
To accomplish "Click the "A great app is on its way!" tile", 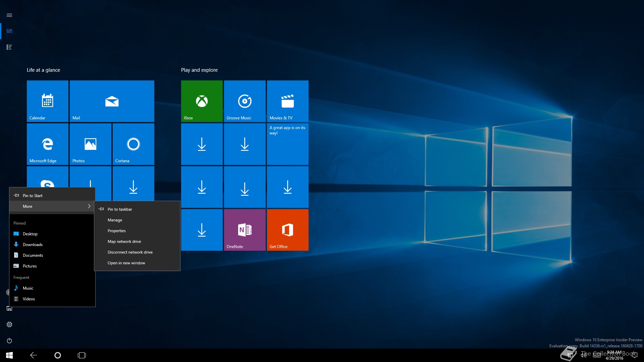I will tap(288, 144).
